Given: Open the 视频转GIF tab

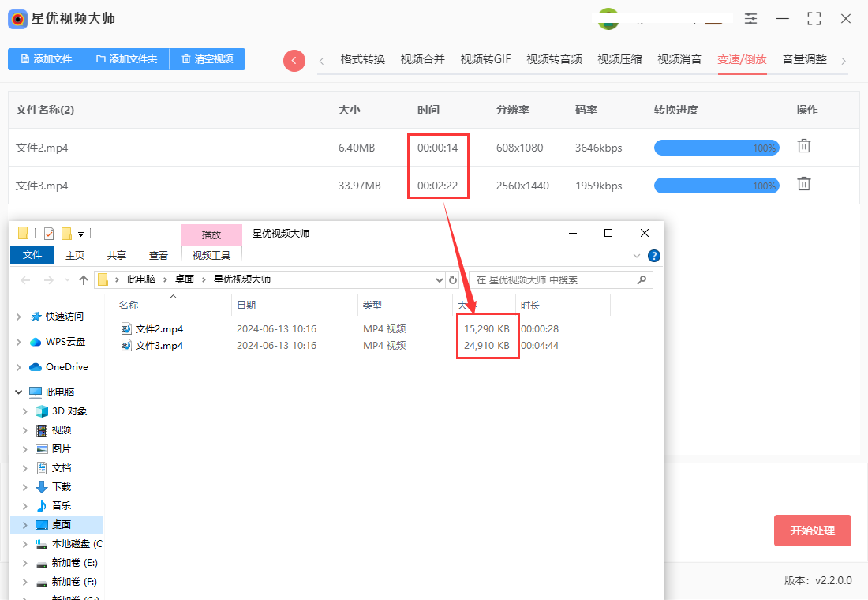Looking at the screenshot, I should coord(485,59).
